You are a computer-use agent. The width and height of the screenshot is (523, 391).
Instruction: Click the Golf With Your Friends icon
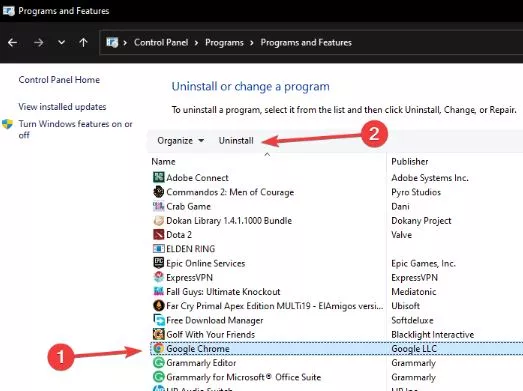(158, 334)
